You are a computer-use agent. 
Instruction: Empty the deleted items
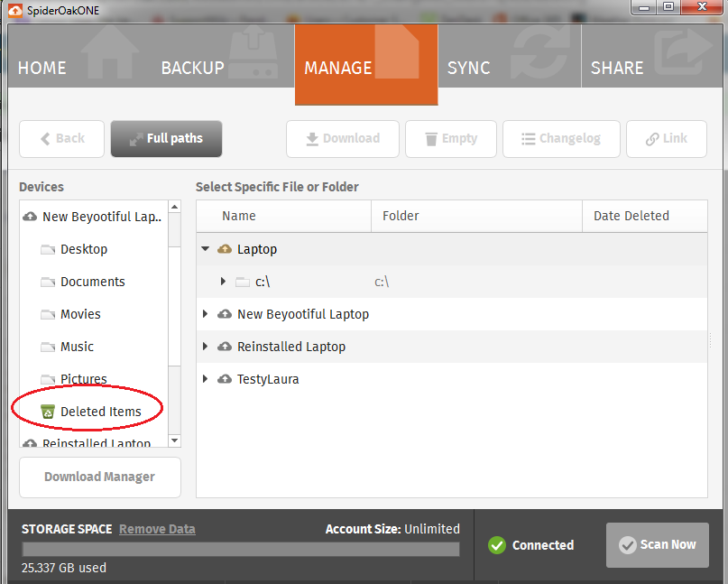[x=451, y=139]
